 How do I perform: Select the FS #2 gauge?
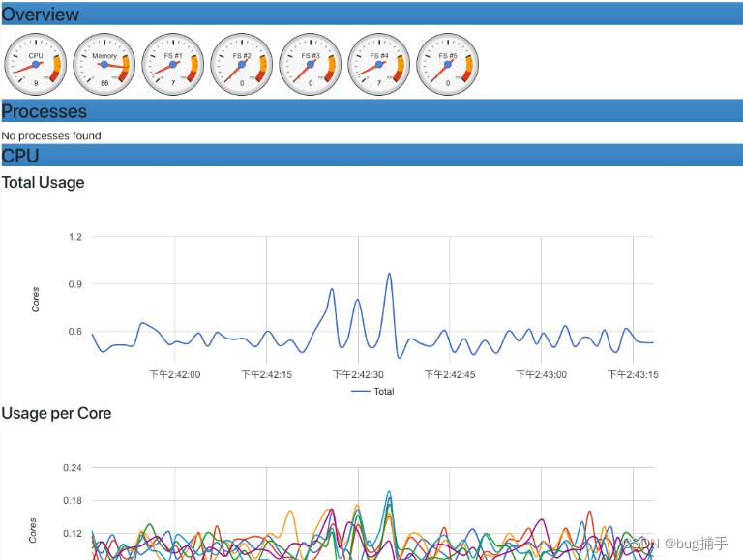(x=242, y=64)
